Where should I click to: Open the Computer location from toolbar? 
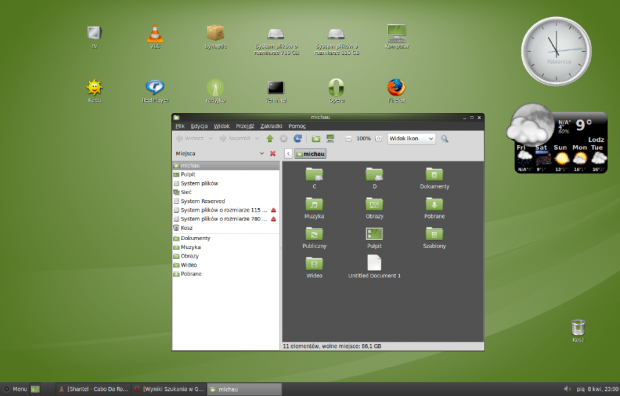click(x=330, y=138)
